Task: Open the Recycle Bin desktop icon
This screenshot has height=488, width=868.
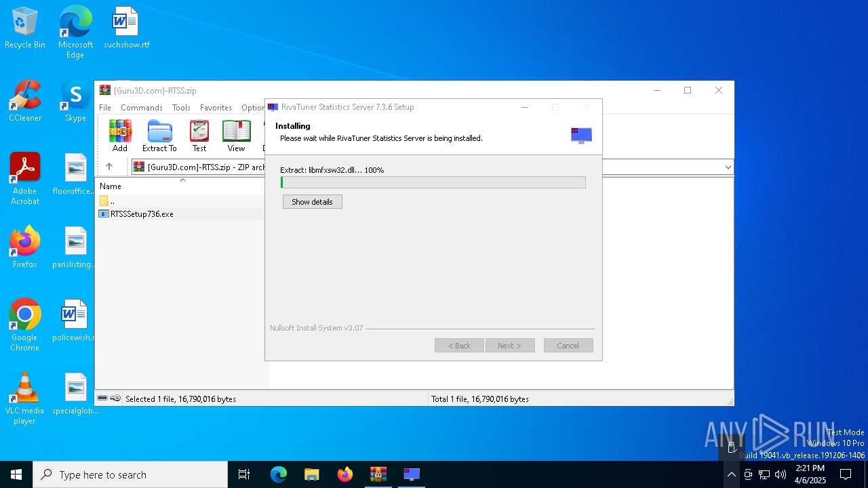Action: [x=25, y=28]
